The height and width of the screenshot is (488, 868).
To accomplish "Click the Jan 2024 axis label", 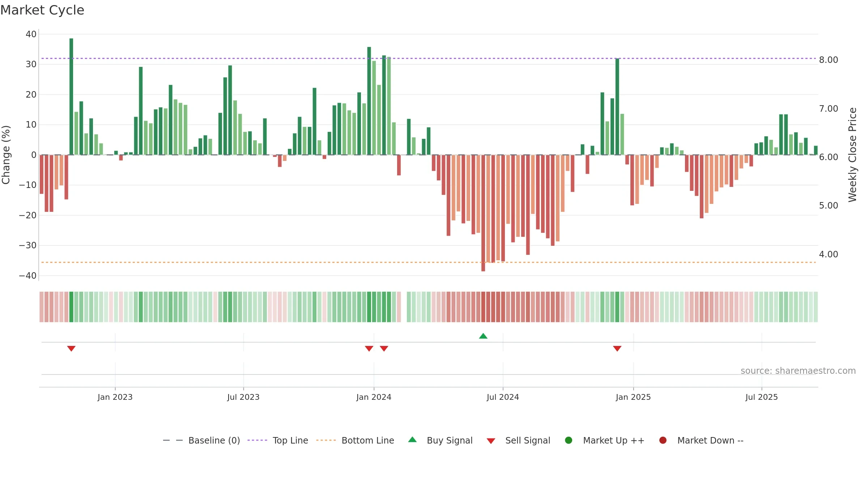I will pos(374,397).
